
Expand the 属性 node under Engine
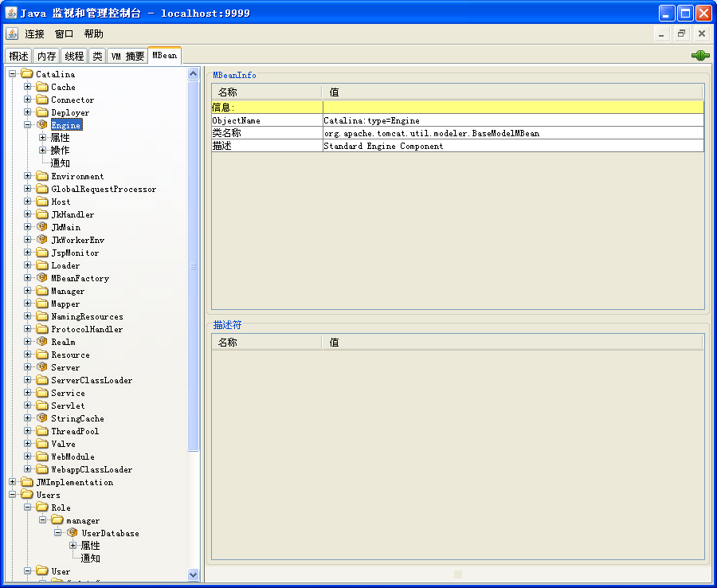tap(43, 138)
